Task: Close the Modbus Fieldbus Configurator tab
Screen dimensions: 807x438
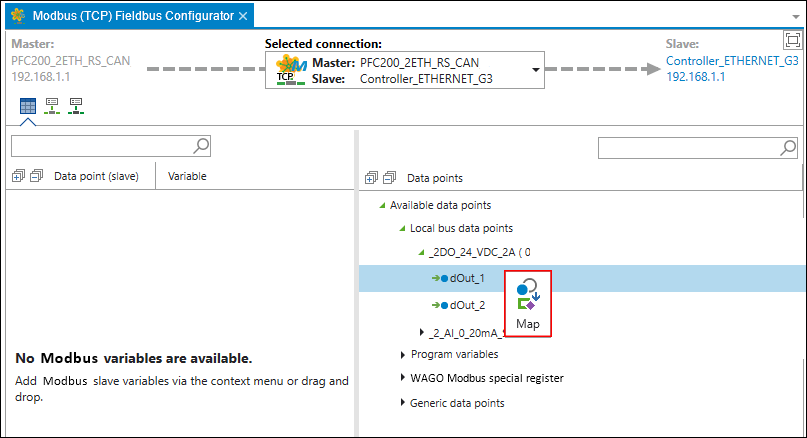Action: [243, 16]
